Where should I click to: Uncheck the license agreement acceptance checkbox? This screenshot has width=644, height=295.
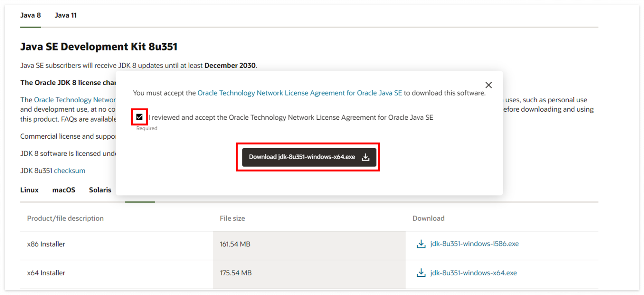coord(139,117)
